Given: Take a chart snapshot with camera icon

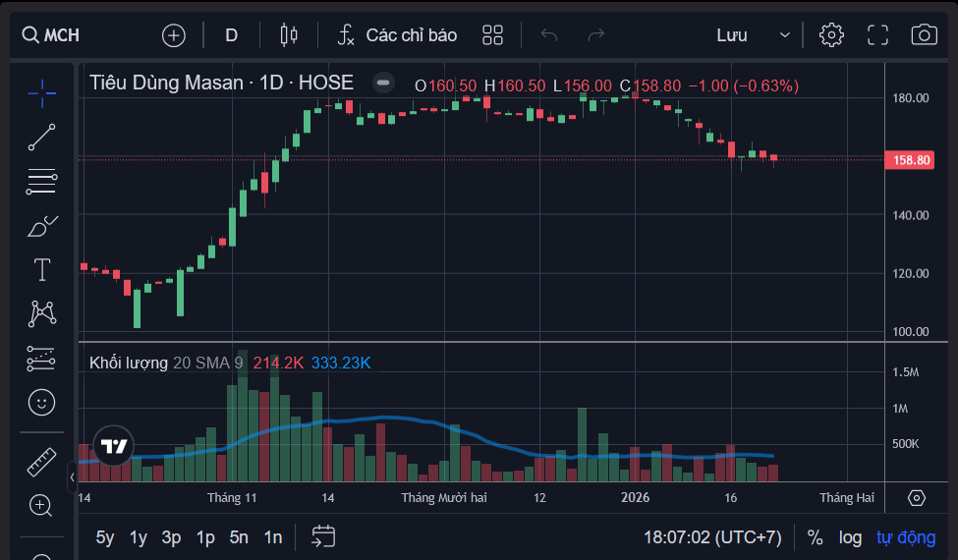Looking at the screenshot, I should pyautogui.click(x=924, y=35).
